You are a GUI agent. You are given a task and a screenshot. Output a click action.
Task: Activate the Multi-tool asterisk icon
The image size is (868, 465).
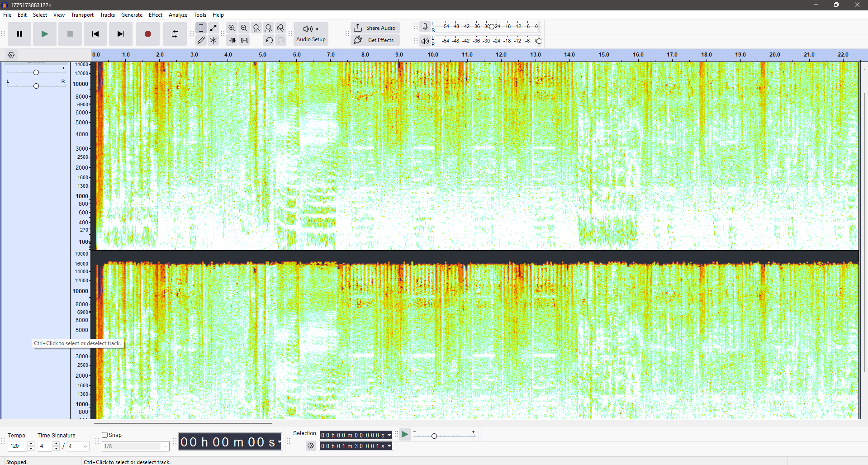213,40
